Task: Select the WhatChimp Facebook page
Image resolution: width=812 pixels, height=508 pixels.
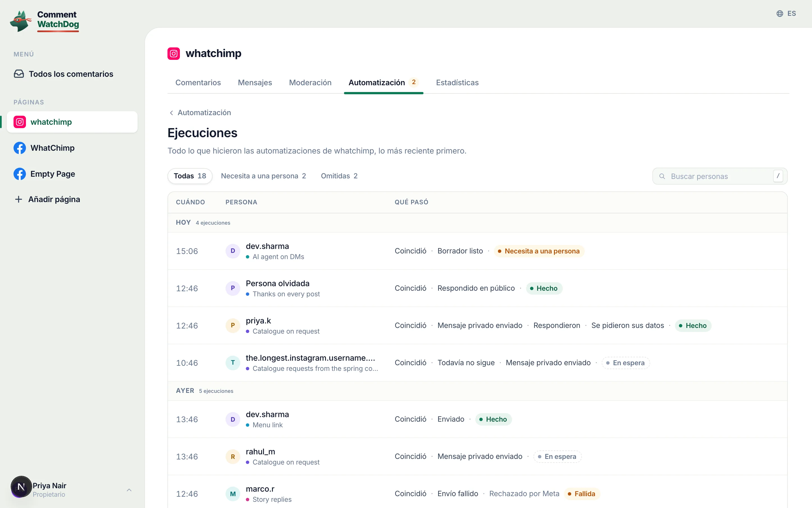Action: (x=72, y=148)
